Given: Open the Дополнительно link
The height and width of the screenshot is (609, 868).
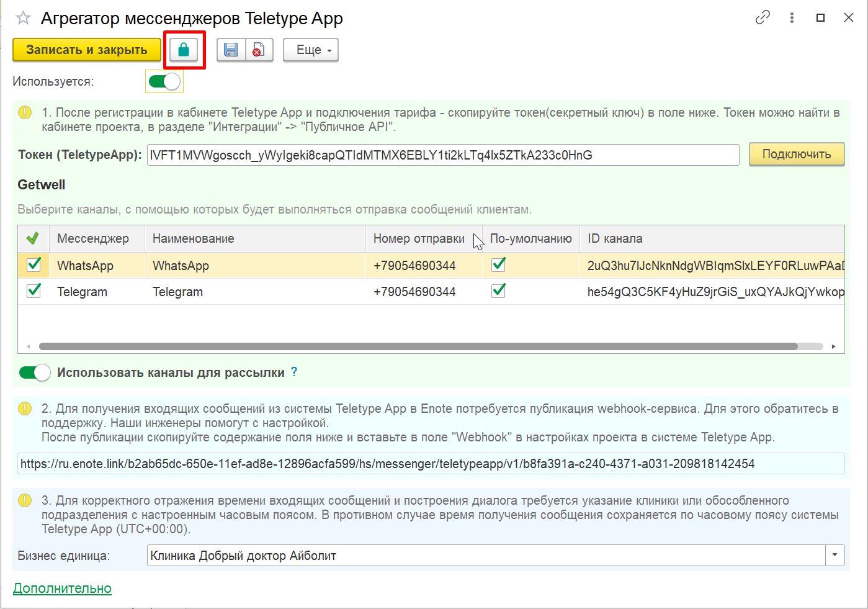Looking at the screenshot, I should point(62,589).
